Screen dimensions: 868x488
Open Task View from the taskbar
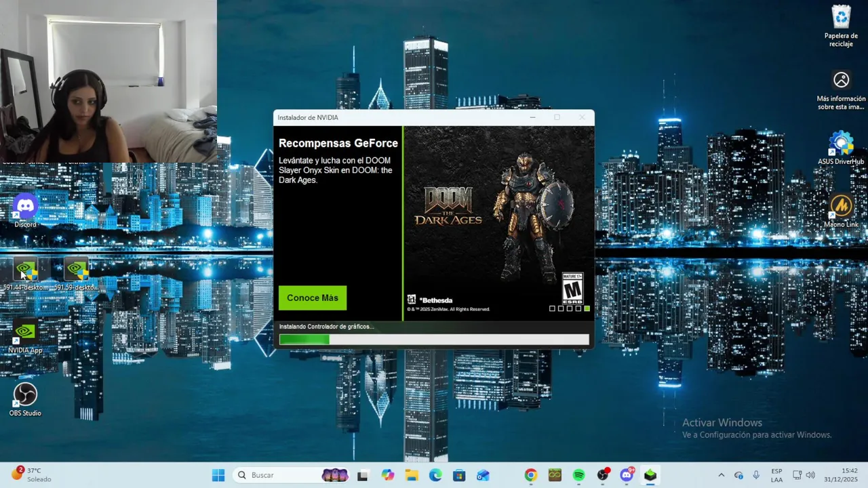pos(362,475)
